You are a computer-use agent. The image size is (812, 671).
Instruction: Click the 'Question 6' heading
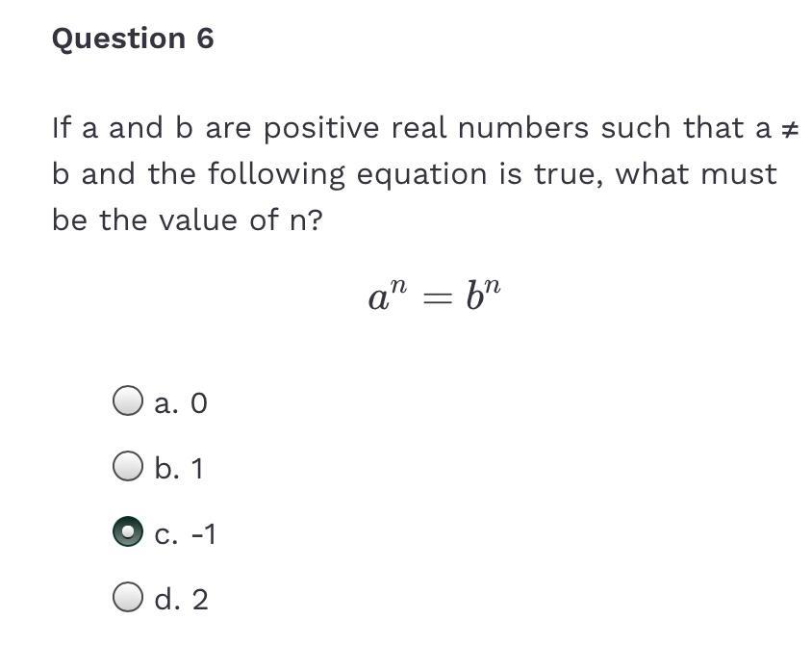click(133, 39)
